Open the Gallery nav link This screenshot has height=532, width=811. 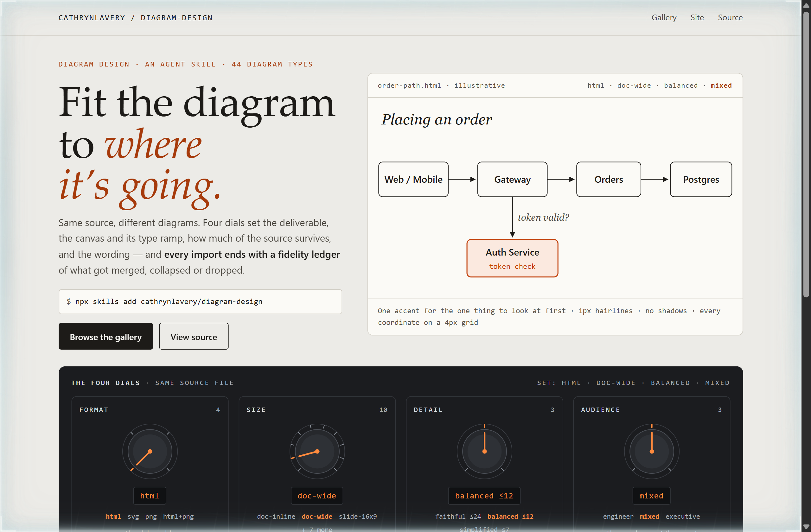664,17
